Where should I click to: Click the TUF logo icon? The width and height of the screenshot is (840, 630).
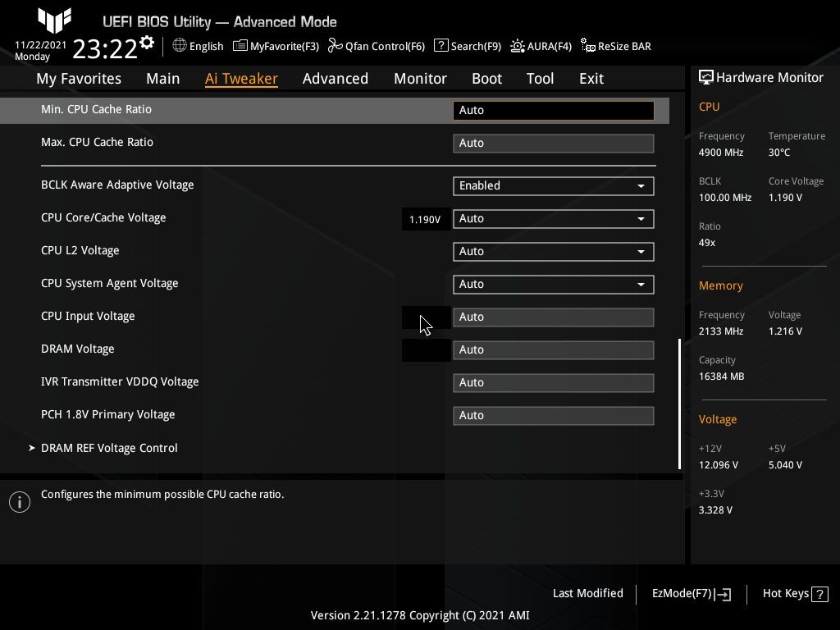tap(55, 21)
